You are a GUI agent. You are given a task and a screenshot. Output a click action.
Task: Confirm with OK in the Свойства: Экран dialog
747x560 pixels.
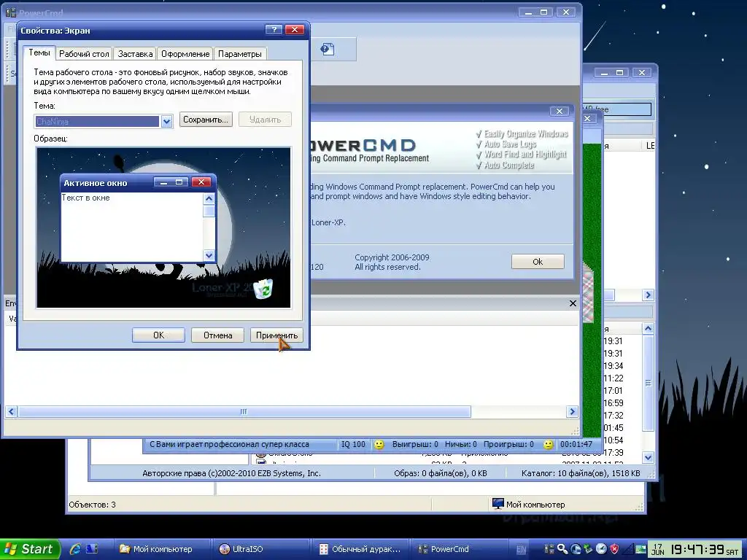click(x=158, y=335)
